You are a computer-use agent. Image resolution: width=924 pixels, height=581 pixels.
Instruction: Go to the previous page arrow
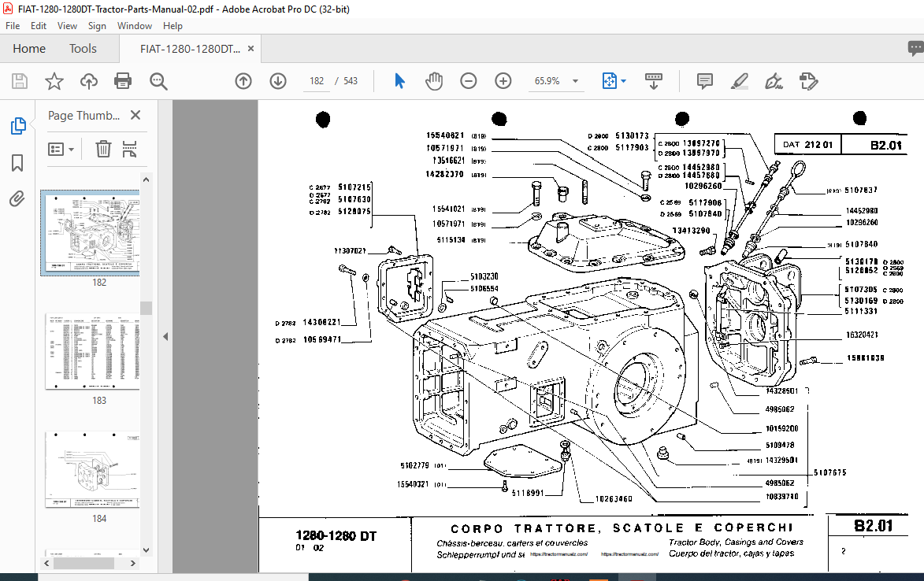(x=243, y=80)
